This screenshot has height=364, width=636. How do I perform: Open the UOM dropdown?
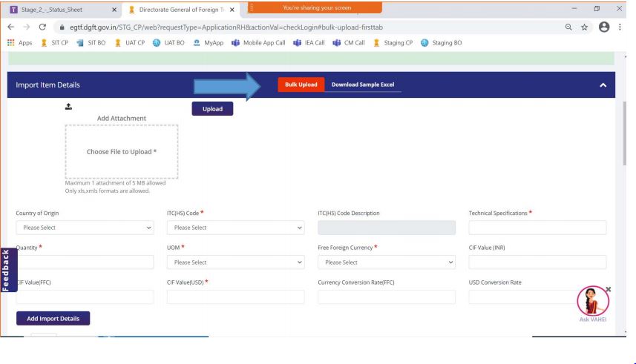tap(236, 262)
